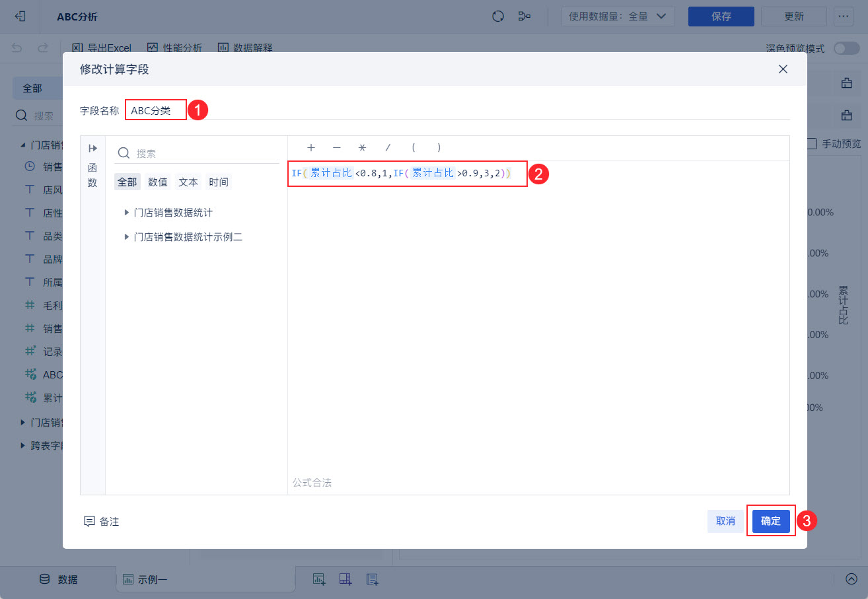Click the circular refresh icon in top bar
Image resolution: width=868 pixels, height=599 pixels.
[499, 17]
